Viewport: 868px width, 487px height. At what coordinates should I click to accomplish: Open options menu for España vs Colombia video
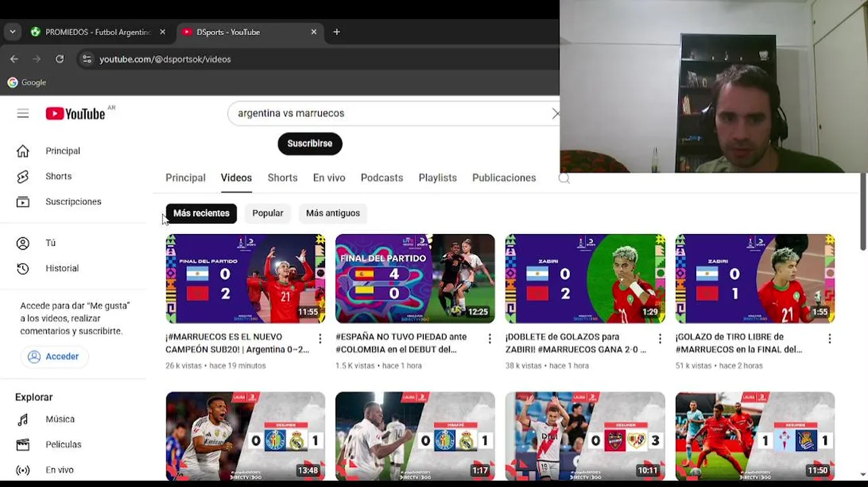[490, 338]
